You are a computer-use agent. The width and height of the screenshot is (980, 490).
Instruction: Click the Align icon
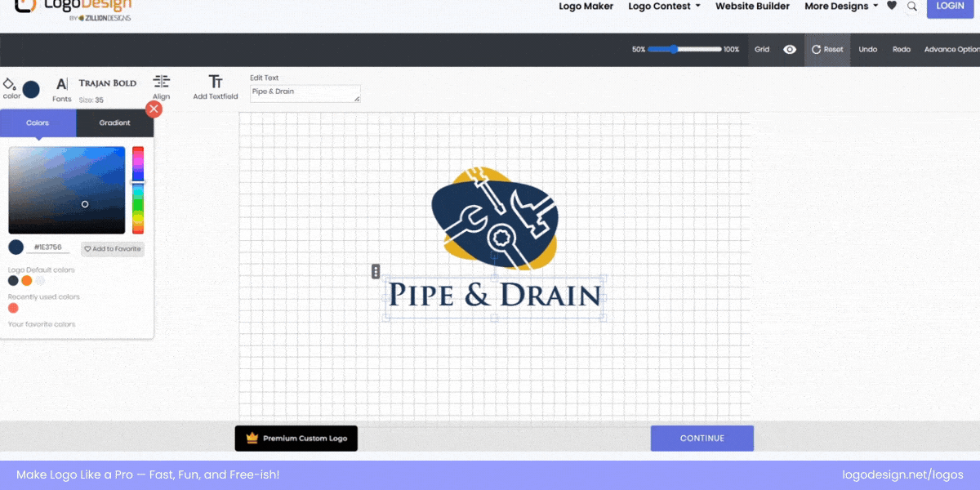(x=162, y=82)
